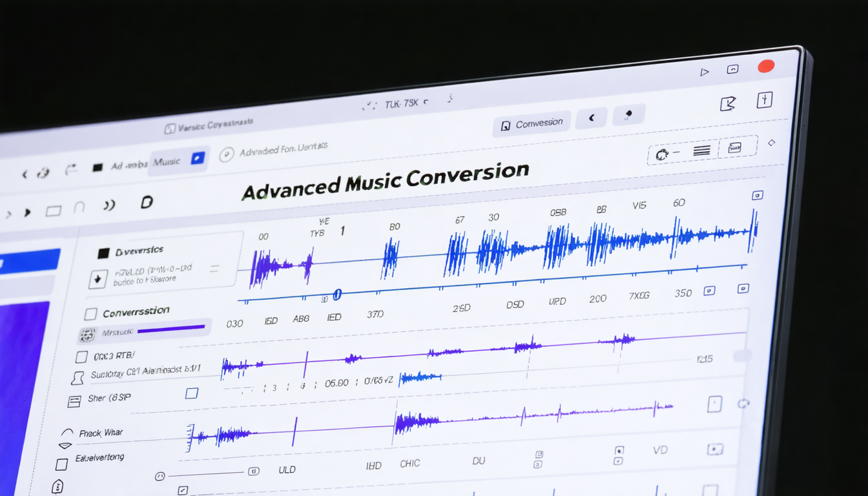Click the small edit box at the bottom of the tracks
The height and width of the screenshot is (496, 868).
point(183,490)
